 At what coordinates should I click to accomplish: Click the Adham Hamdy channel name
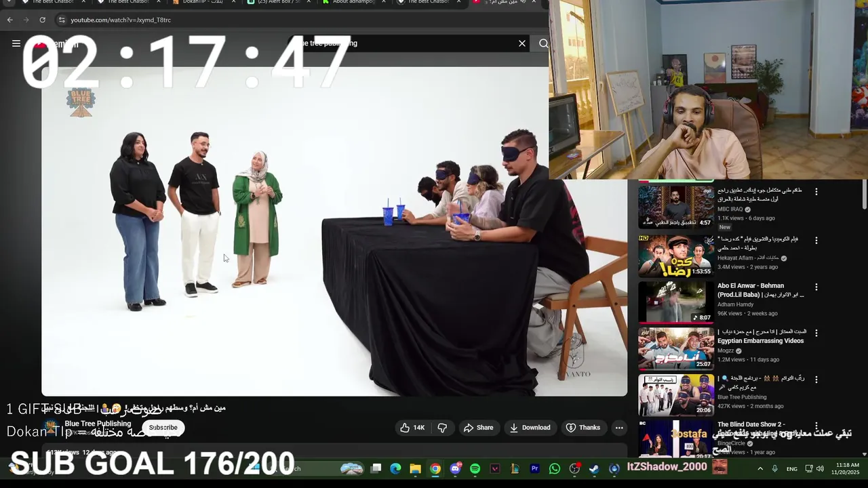(x=735, y=304)
